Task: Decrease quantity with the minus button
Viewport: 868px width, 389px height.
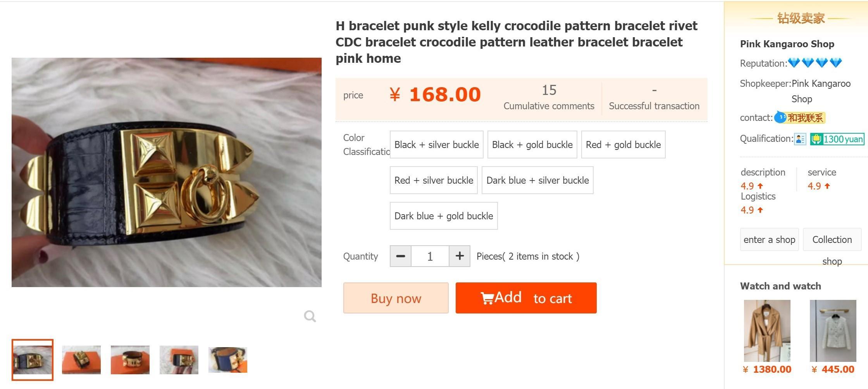Action: click(x=400, y=256)
